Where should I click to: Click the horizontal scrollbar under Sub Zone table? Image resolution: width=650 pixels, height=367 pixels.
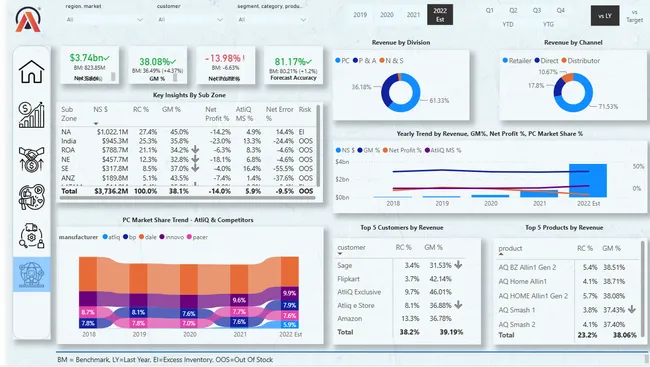(x=187, y=198)
